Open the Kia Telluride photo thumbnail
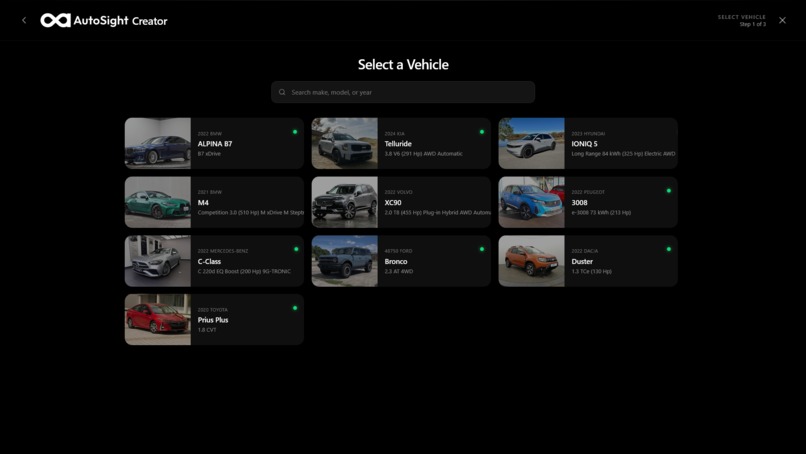 (x=344, y=143)
